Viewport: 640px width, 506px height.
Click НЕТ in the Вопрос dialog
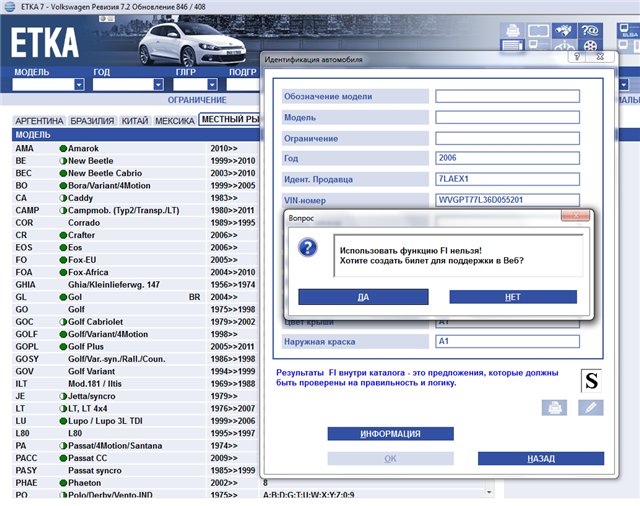point(513,297)
